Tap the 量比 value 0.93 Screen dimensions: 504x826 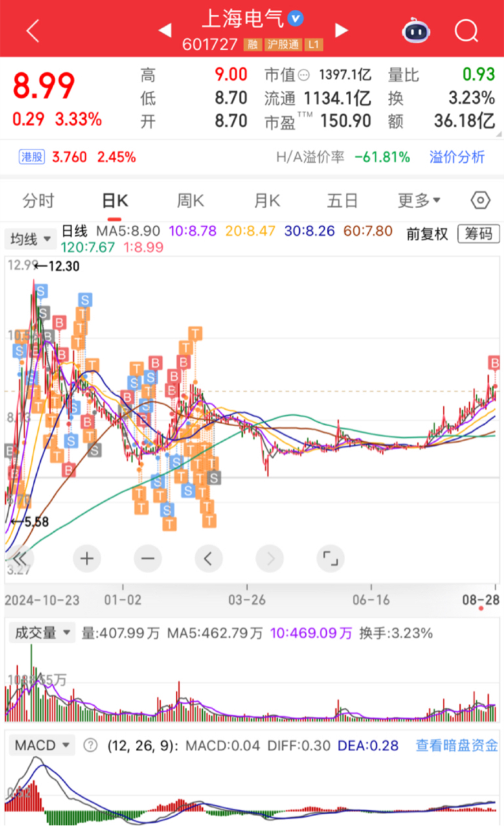[478, 75]
